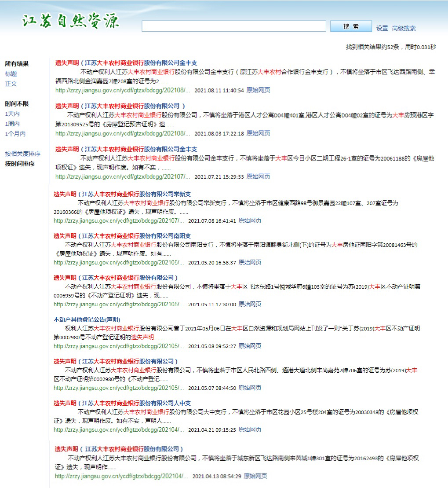Image resolution: width=448 pixels, height=488 pixels.
Task: Open 遗失声明 result title dated 2021.05.07
Action: 116,361
